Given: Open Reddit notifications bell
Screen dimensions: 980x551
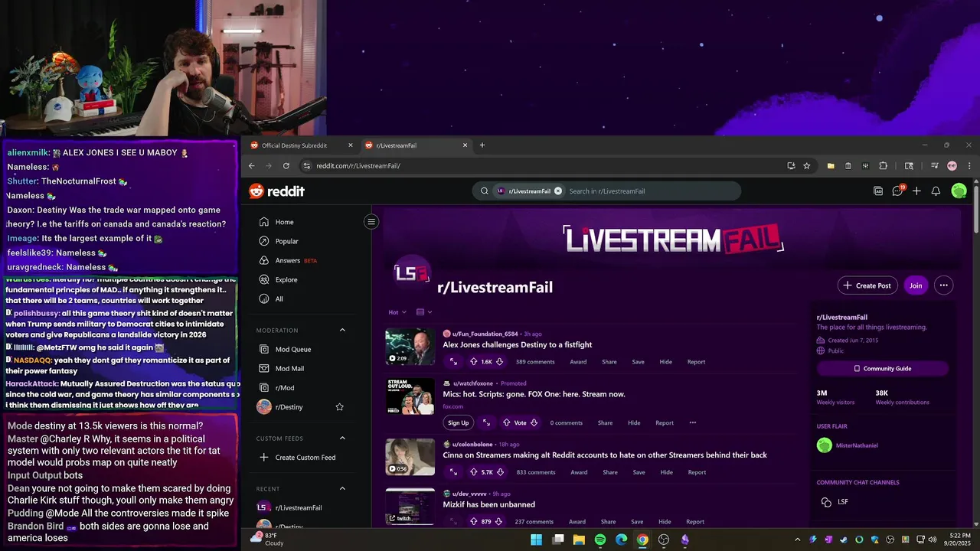Looking at the screenshot, I should 936,191.
